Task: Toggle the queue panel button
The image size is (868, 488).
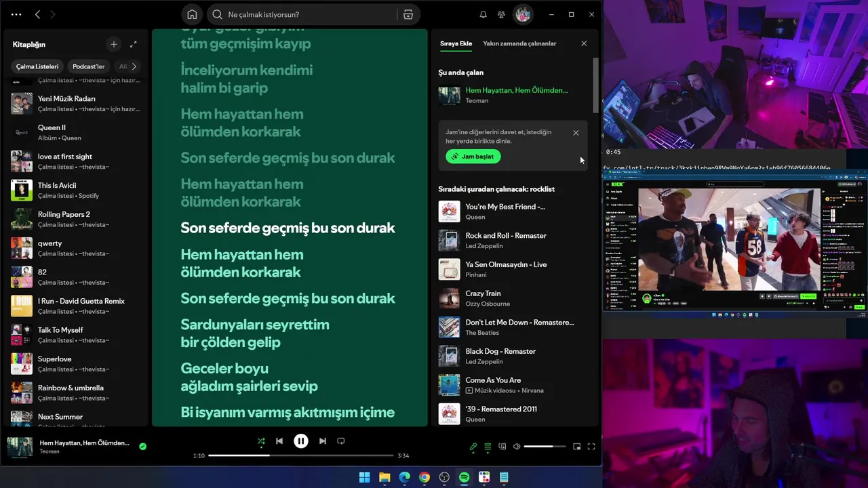Action: (488, 447)
